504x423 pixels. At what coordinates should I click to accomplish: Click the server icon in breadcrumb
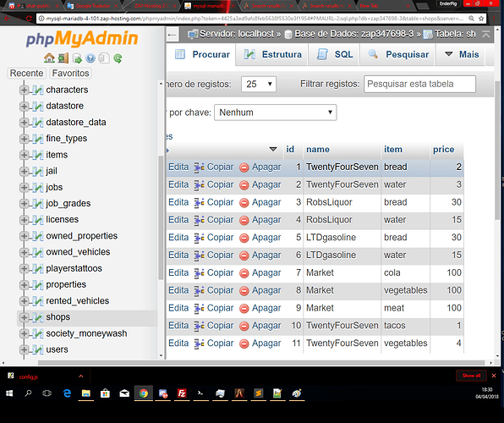193,34
